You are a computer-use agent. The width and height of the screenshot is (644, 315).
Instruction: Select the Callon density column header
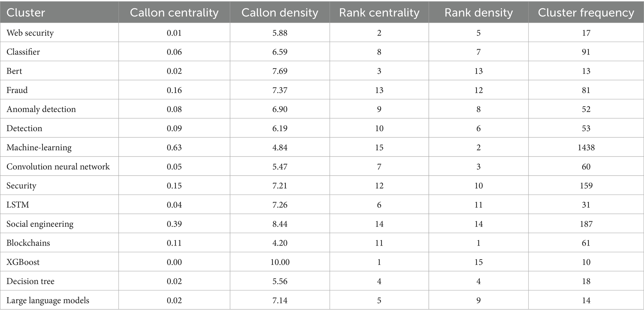280,13
